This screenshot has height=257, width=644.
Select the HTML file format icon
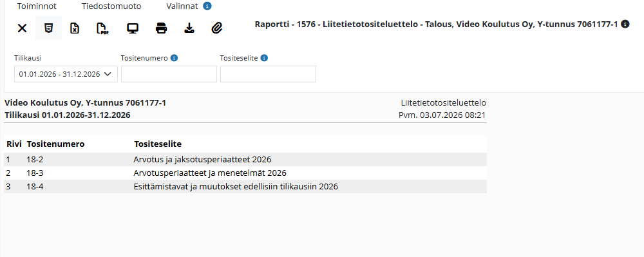click(x=48, y=28)
